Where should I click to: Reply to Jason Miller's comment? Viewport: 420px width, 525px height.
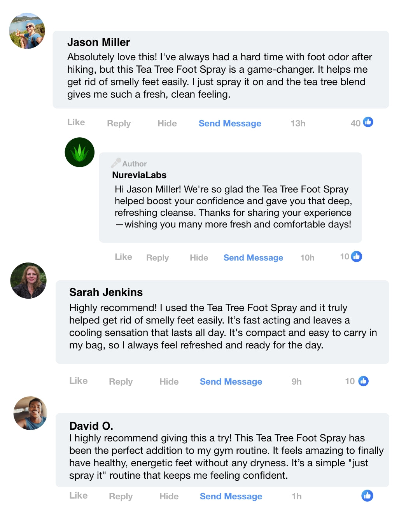click(x=119, y=124)
